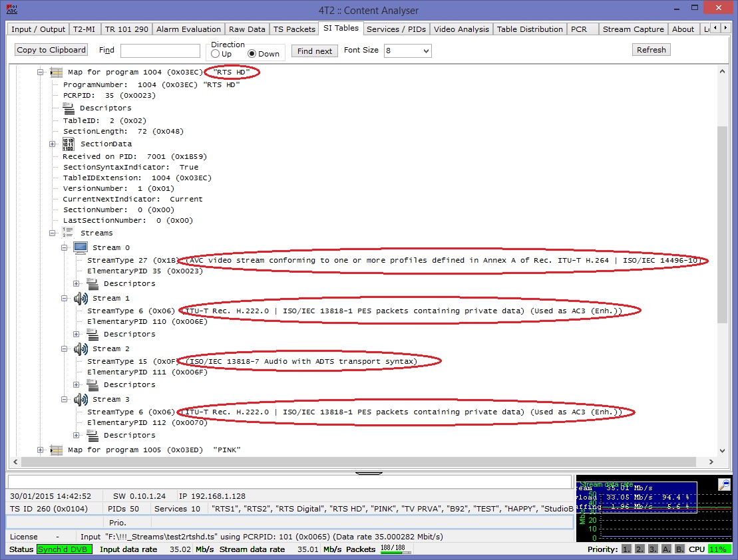738x560 pixels.
Task: Click the zoom-out magnifier on the data rate graph
Action: pyautogui.click(x=724, y=484)
